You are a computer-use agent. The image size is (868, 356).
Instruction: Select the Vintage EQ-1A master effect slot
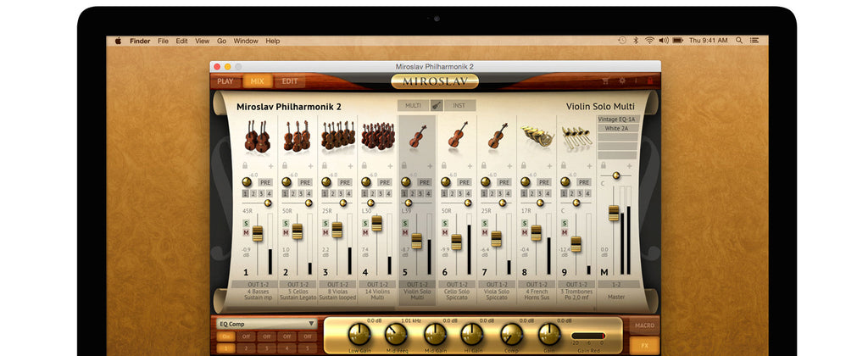tap(619, 120)
